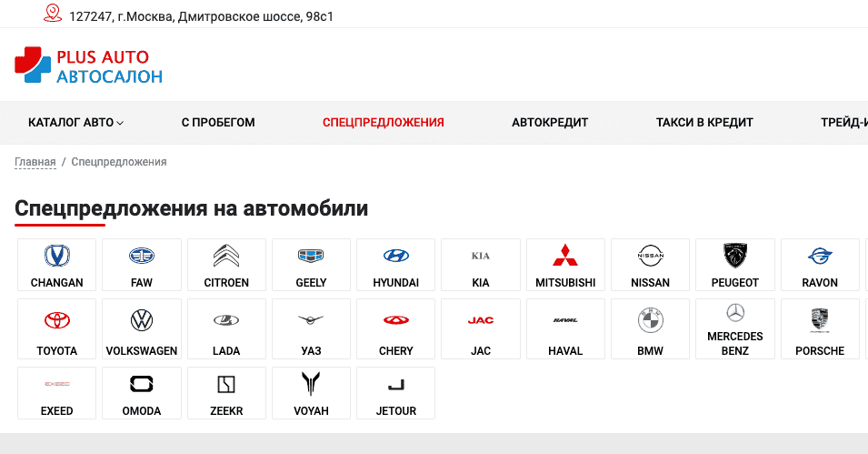Select the Changan brand logo
This screenshot has width=868, height=454.
(x=57, y=256)
